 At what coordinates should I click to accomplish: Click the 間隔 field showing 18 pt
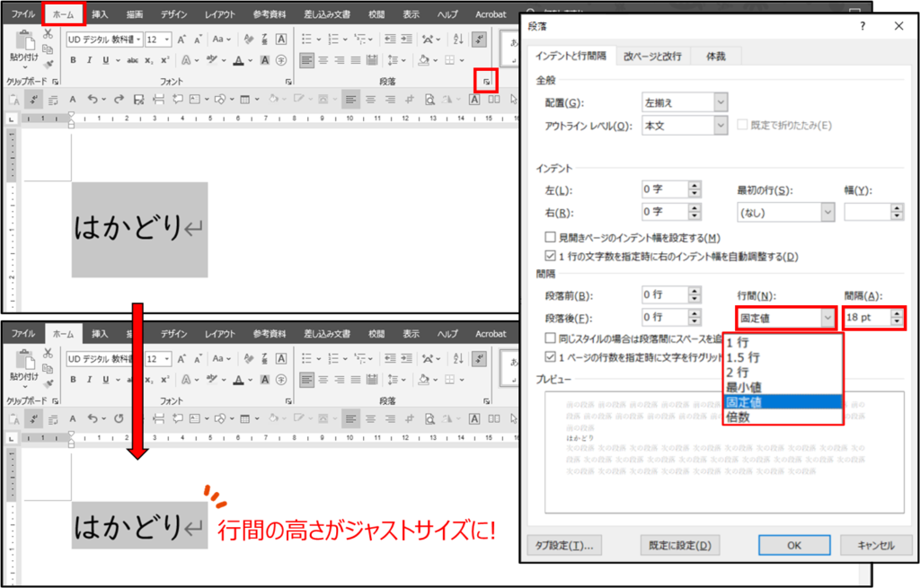[x=865, y=317]
